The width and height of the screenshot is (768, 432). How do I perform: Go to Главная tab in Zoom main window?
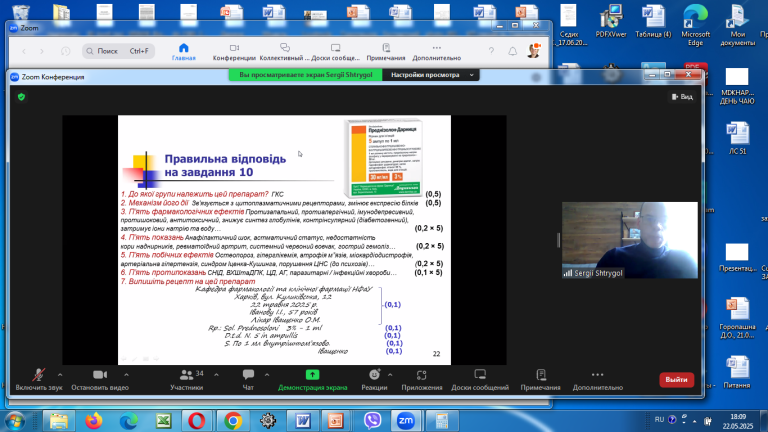184,51
